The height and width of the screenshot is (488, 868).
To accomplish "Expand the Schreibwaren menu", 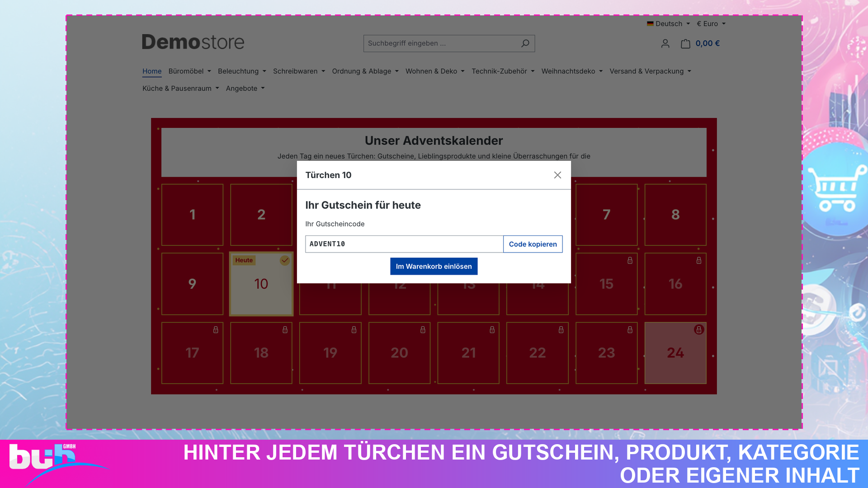I will tap(299, 71).
